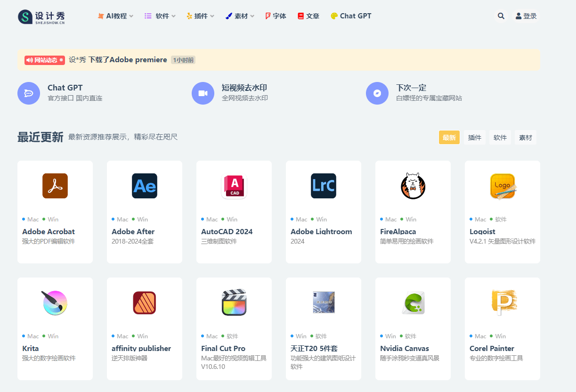576x392 pixels.
Task: Open the Adobe Lightroom LrC icon
Action: 323,186
